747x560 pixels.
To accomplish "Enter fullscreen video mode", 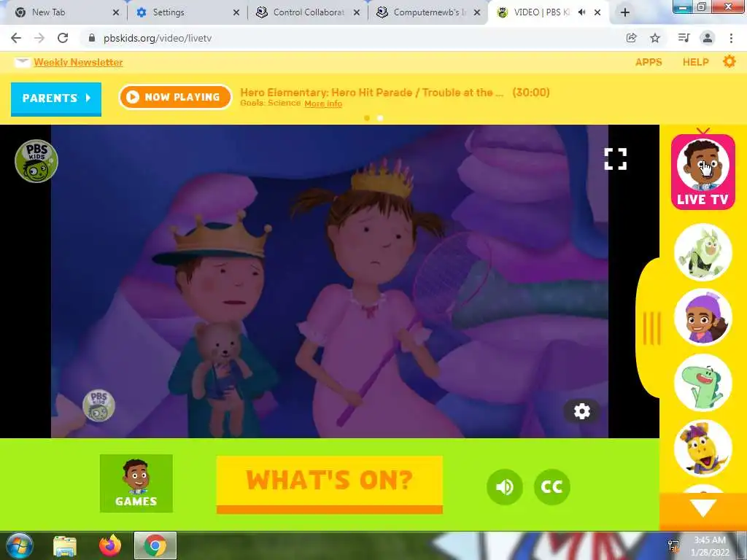I will pyautogui.click(x=615, y=158).
